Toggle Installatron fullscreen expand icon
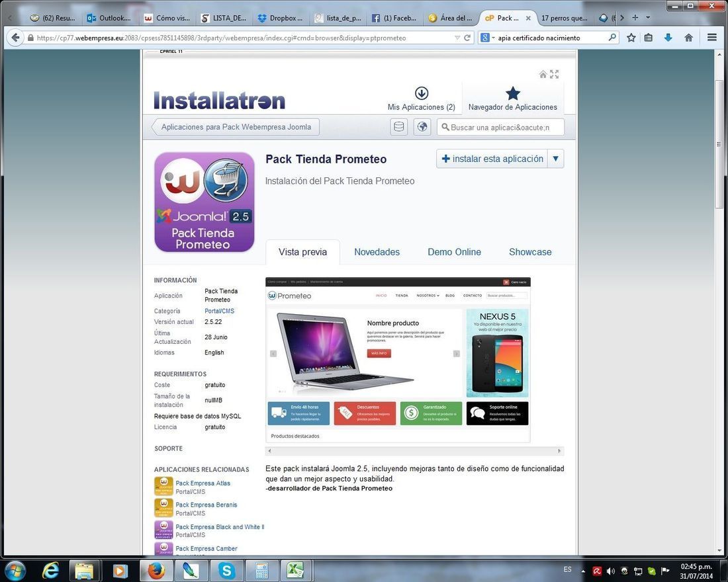Screen dimensions: 728x582 pos(555,74)
